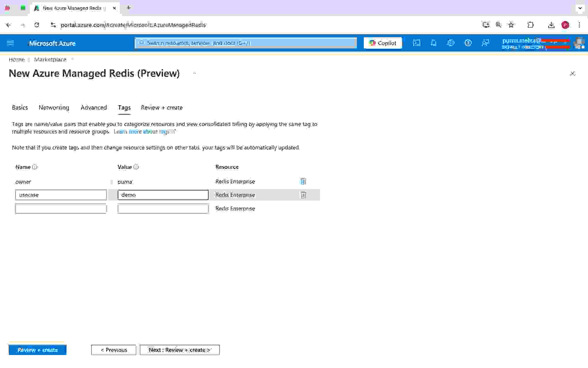Open the Azure portal hamburger menu
The width and height of the screenshot is (588, 368).
coord(10,43)
